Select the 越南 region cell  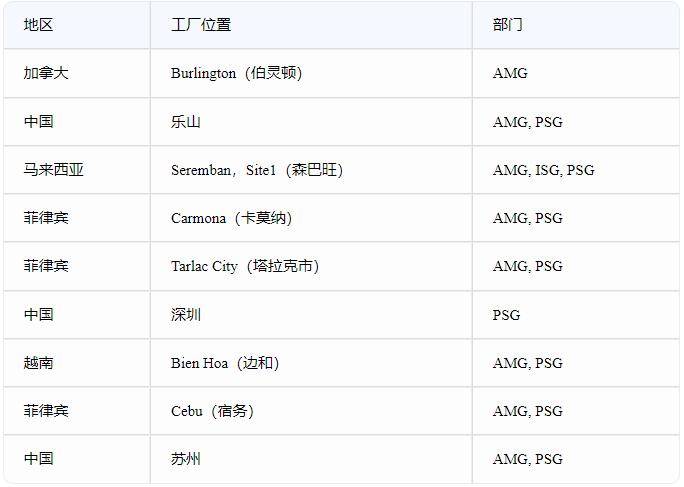(38, 363)
